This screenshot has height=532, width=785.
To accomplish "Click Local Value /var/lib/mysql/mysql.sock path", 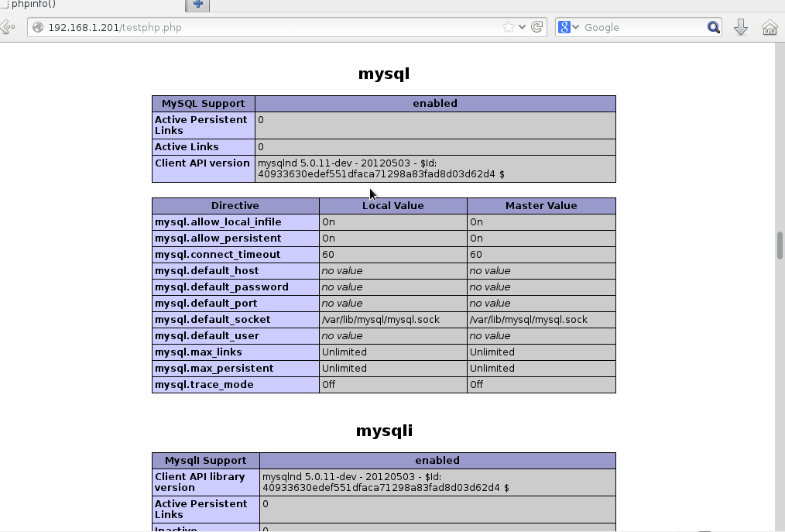I will click(x=393, y=320).
